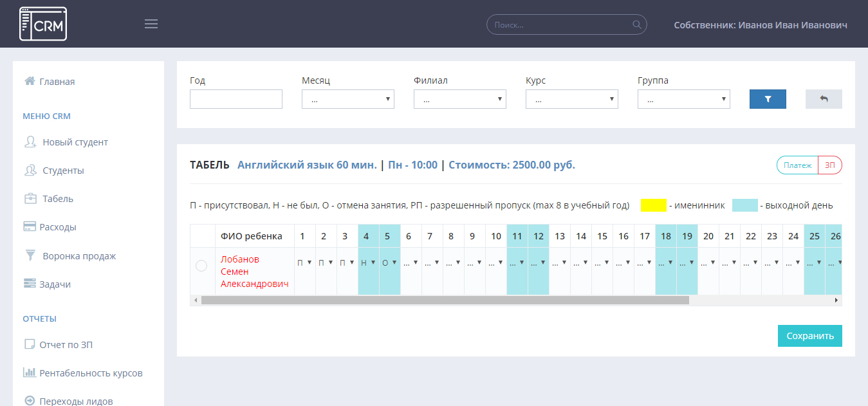
Task: Reset filters with the back-arrow button
Action: (x=824, y=99)
